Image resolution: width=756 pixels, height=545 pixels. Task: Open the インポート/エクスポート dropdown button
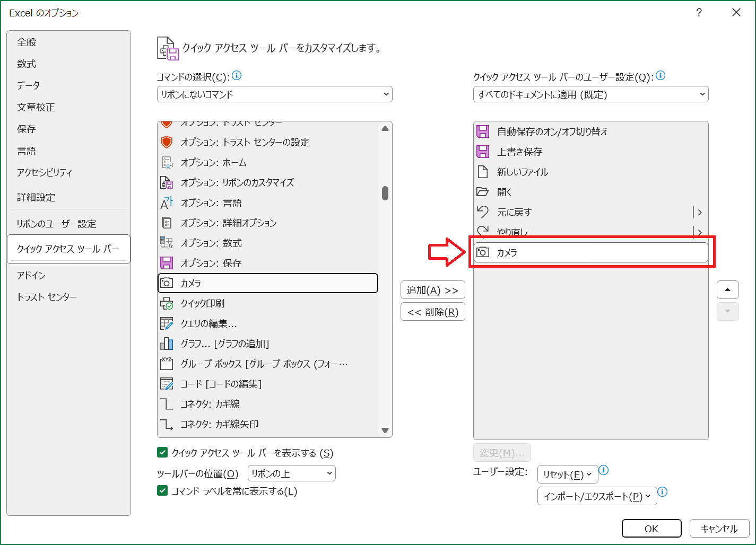pyautogui.click(x=597, y=496)
